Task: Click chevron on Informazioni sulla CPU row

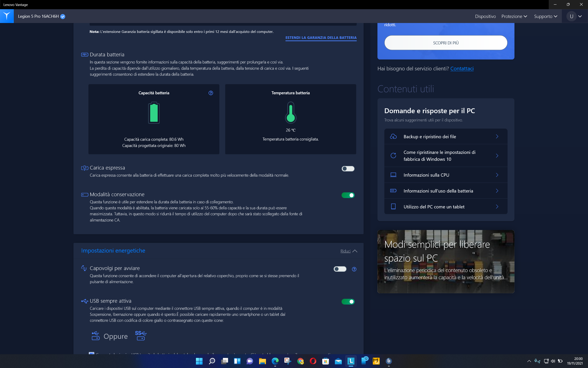Action: point(497,175)
